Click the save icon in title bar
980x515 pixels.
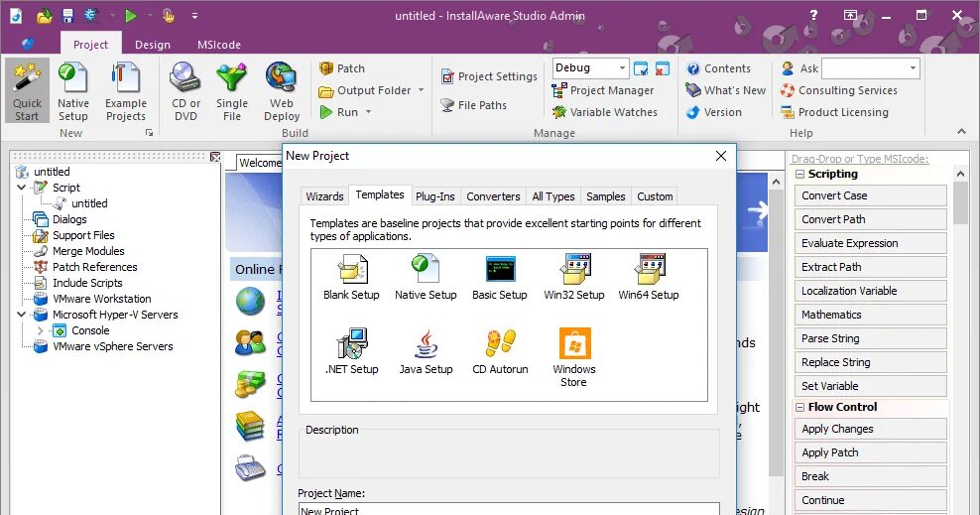coord(68,16)
